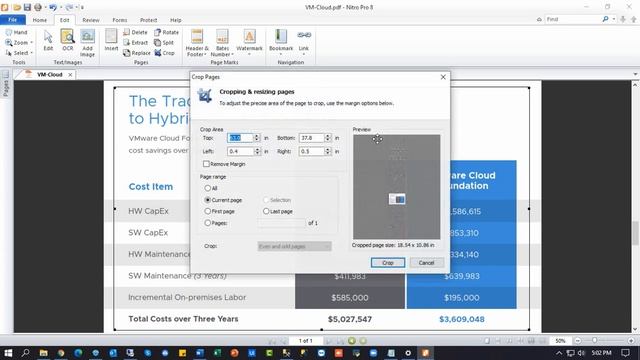Screen dimensions: 640x360
Task: Open Windows taskbar search
Action: pyautogui.click(x=25, y=353)
